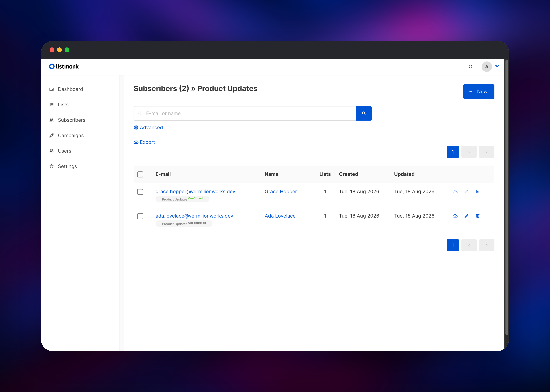Download data for Ada Lovelace

(455, 216)
